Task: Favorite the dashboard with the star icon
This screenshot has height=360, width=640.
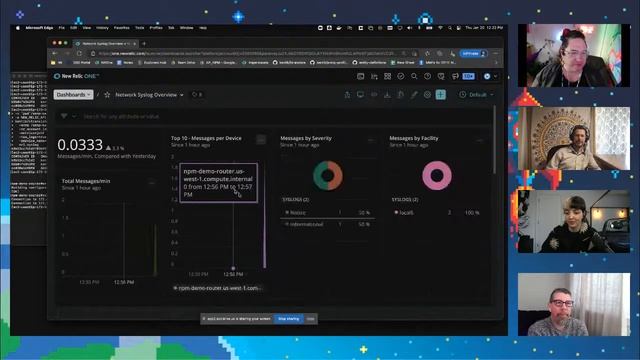Action: coord(107,95)
